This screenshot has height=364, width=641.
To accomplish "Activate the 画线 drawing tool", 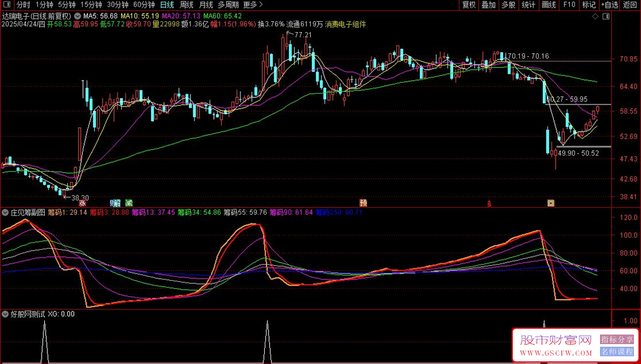I will [x=549, y=5].
